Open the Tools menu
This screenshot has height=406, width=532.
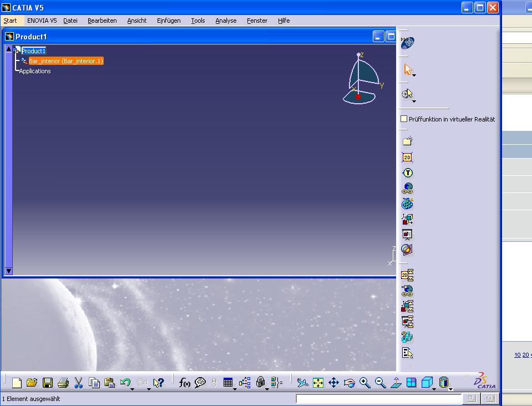click(198, 21)
